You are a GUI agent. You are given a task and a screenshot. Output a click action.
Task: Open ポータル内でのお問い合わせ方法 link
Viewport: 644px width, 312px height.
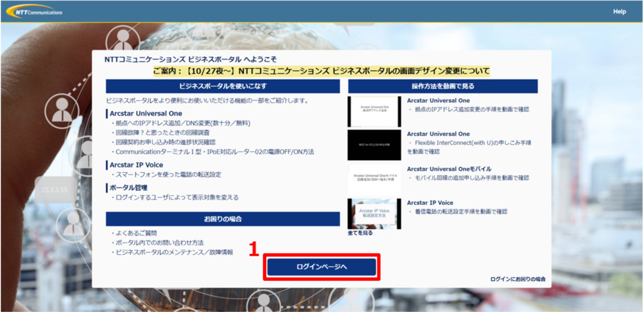click(159, 242)
